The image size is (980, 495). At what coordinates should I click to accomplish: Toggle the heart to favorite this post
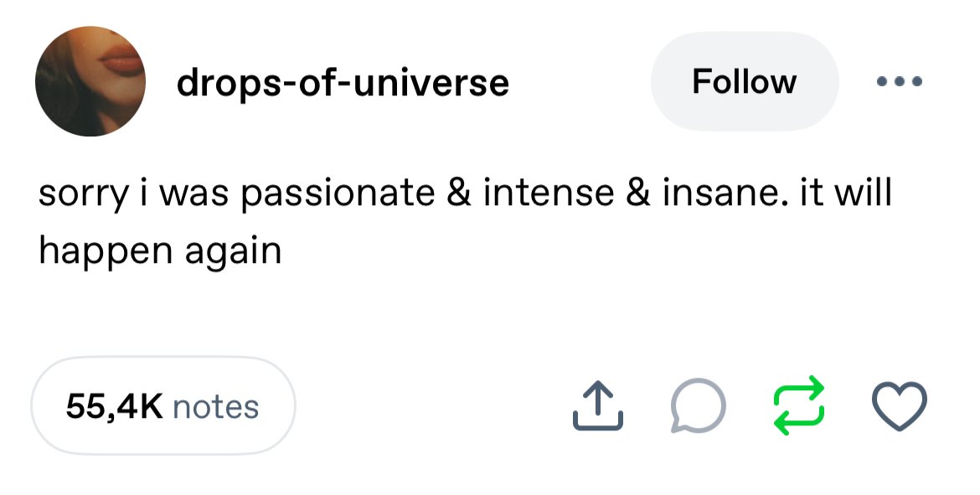pyautogui.click(x=900, y=407)
